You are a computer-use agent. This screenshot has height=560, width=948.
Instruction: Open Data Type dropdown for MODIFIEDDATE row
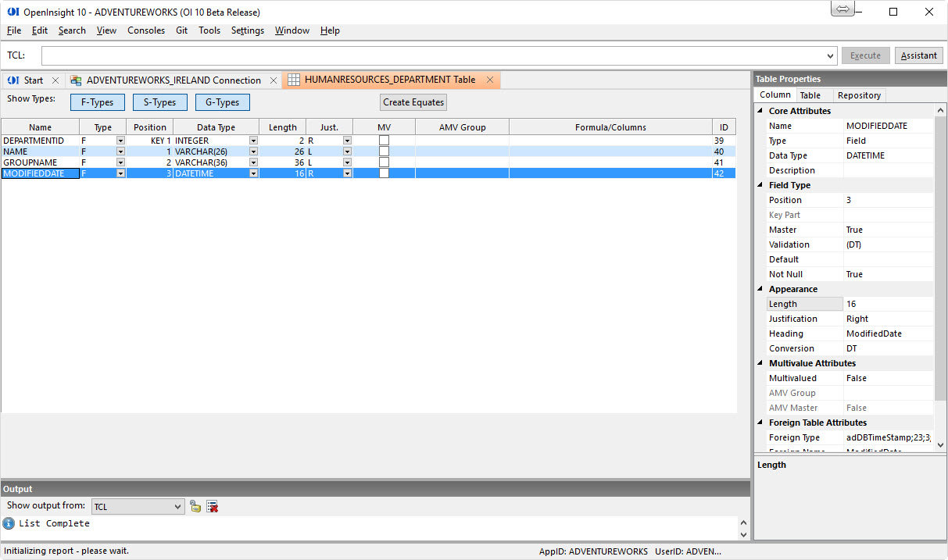click(x=253, y=173)
